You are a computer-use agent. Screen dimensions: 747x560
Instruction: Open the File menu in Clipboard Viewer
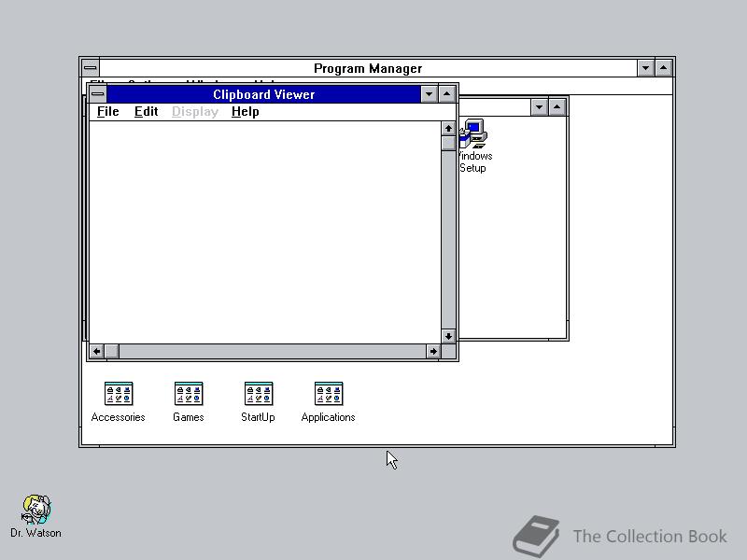coord(107,111)
